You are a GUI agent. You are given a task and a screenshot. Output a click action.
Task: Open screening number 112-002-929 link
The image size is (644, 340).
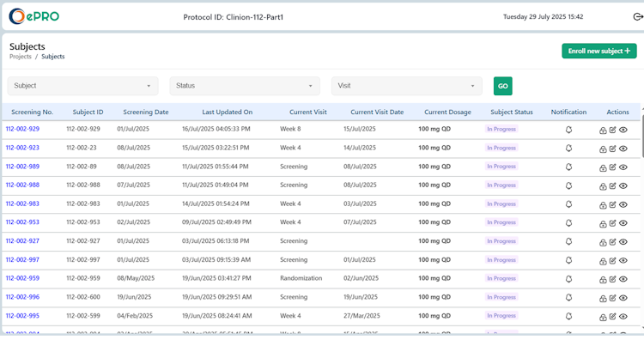click(x=22, y=129)
